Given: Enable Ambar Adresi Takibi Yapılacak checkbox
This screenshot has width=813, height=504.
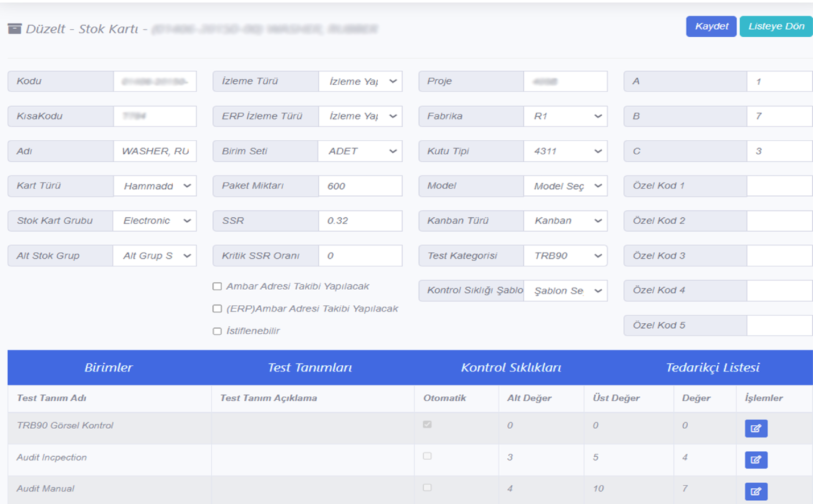Looking at the screenshot, I should point(217,287).
